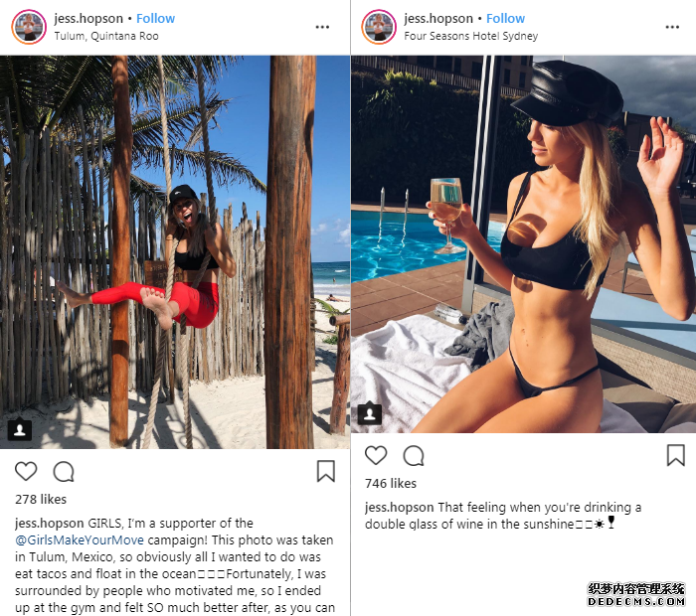696x616 pixels.
Task: Open jess.hopson avatar on the Sydney post
Action: point(379,27)
